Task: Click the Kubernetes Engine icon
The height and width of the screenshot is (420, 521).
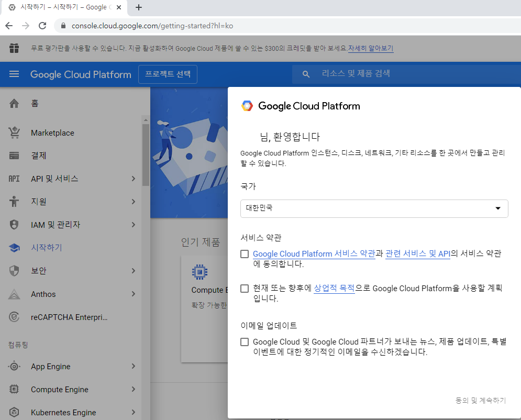Action: tap(14, 412)
